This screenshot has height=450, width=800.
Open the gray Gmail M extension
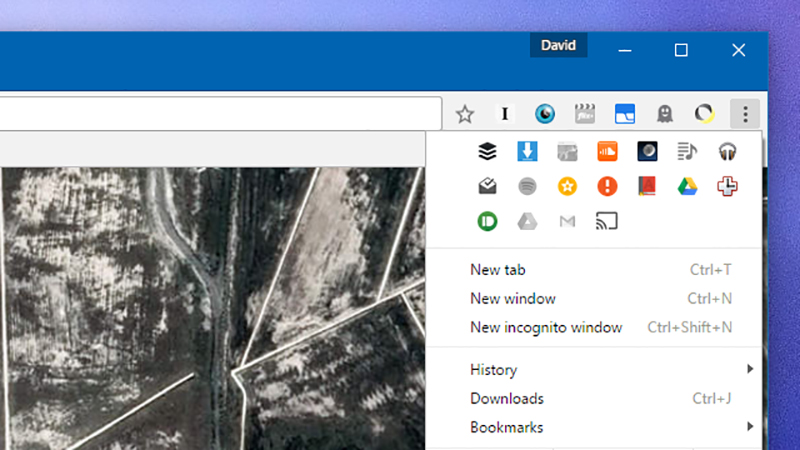point(567,221)
